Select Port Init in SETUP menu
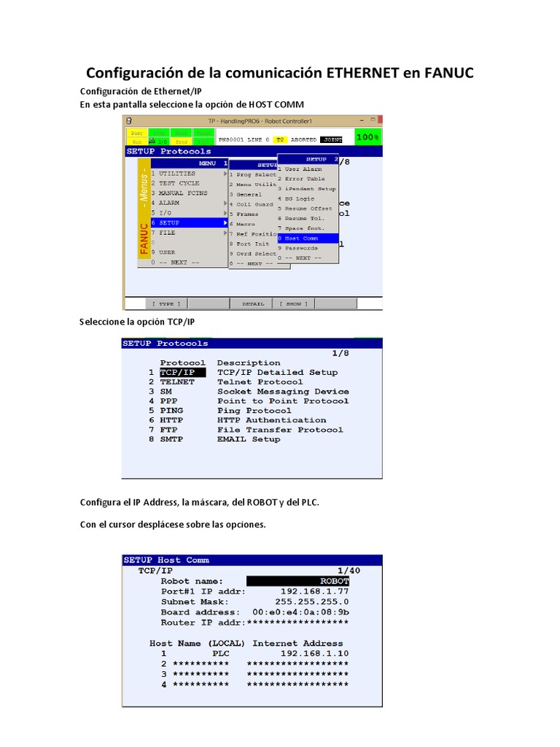Image resolution: width=560 pixels, height=747 pixels. pyautogui.click(x=252, y=244)
